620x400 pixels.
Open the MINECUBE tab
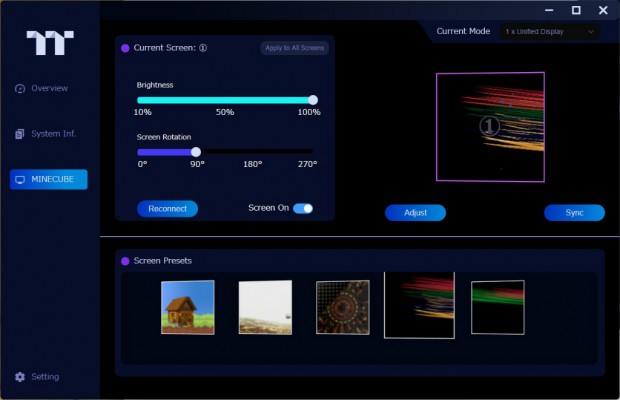[x=49, y=180]
